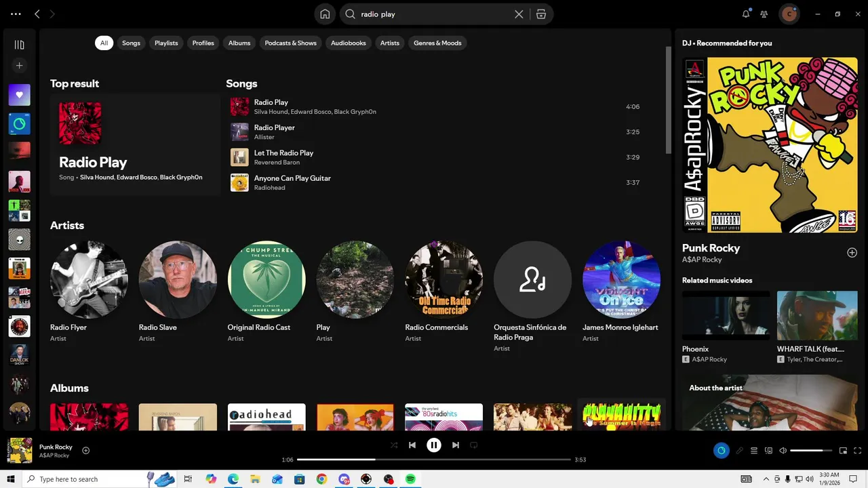Filter results by Songs
The image size is (868, 488).
(131, 43)
